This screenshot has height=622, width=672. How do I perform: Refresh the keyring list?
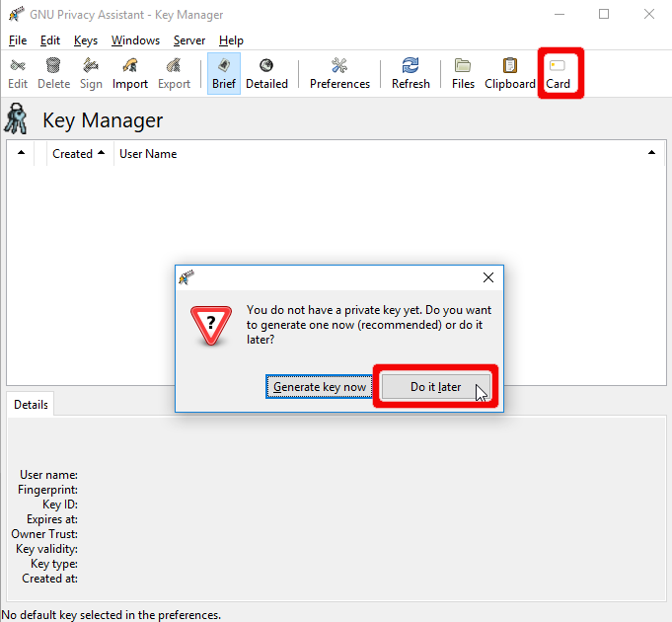pyautogui.click(x=411, y=73)
